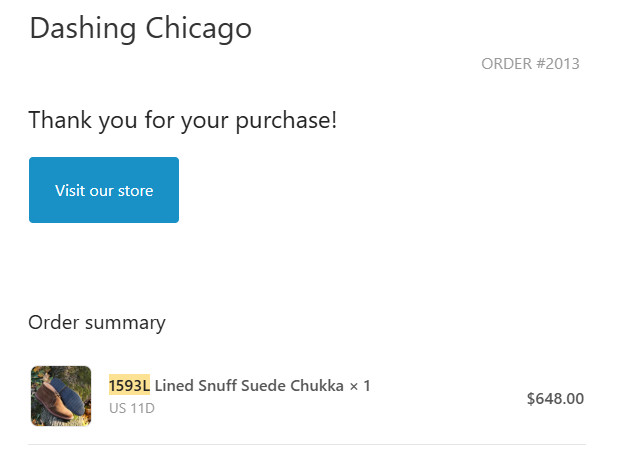Click the Order summary heading
Image resolution: width=621 pixels, height=472 pixels.
(x=97, y=322)
